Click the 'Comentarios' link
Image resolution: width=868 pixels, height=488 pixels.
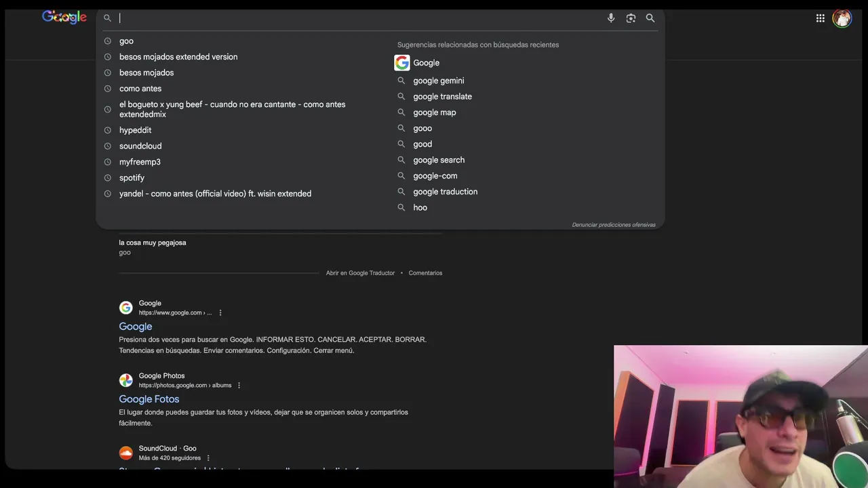pos(425,273)
